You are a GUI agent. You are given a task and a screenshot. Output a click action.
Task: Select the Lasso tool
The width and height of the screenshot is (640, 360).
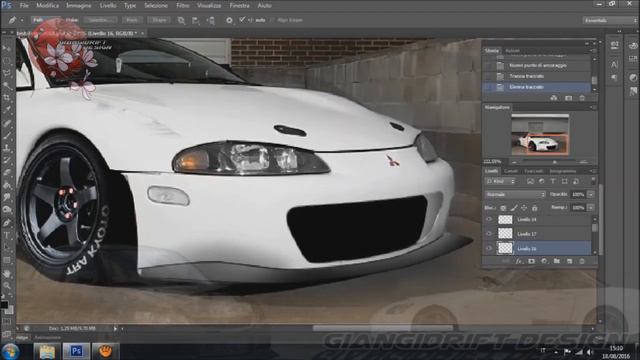(7, 73)
